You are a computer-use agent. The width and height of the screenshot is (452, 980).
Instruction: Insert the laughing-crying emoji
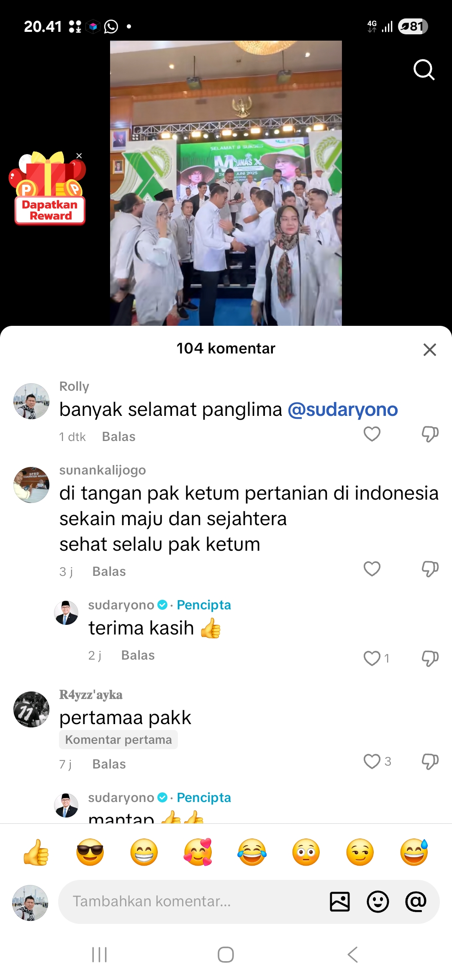pyautogui.click(x=252, y=852)
